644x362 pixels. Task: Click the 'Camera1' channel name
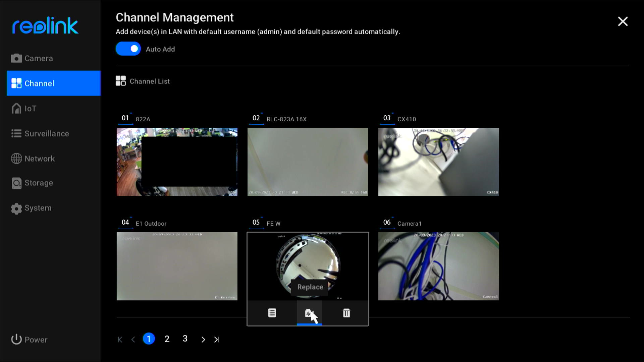click(x=410, y=224)
